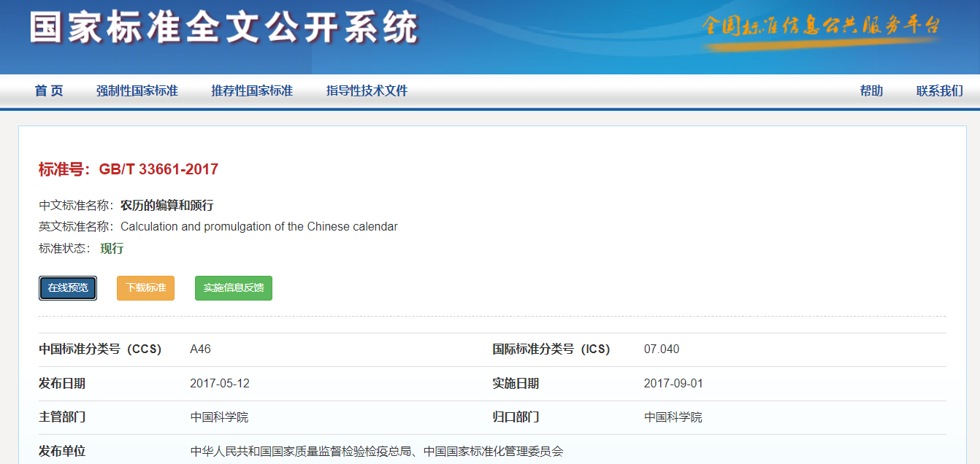The image size is (980, 464).
Task: Open the 强制性国家标准 section
Action: pos(137,91)
